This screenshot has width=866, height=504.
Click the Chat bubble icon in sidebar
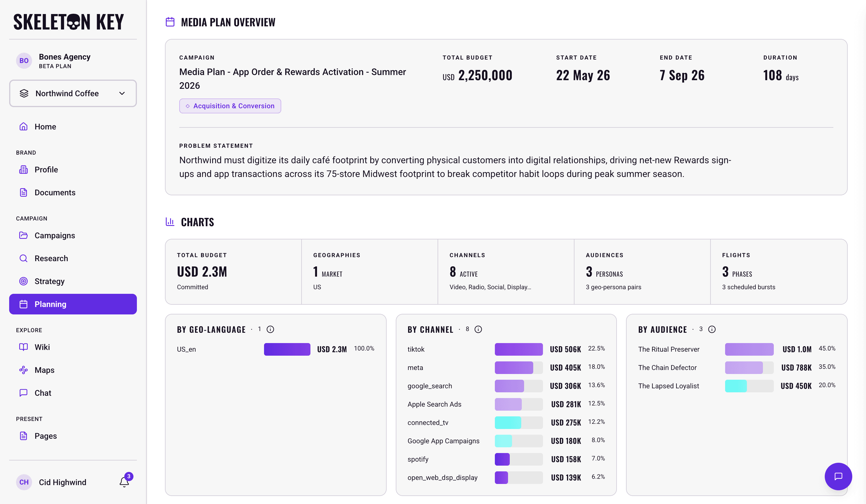point(23,393)
